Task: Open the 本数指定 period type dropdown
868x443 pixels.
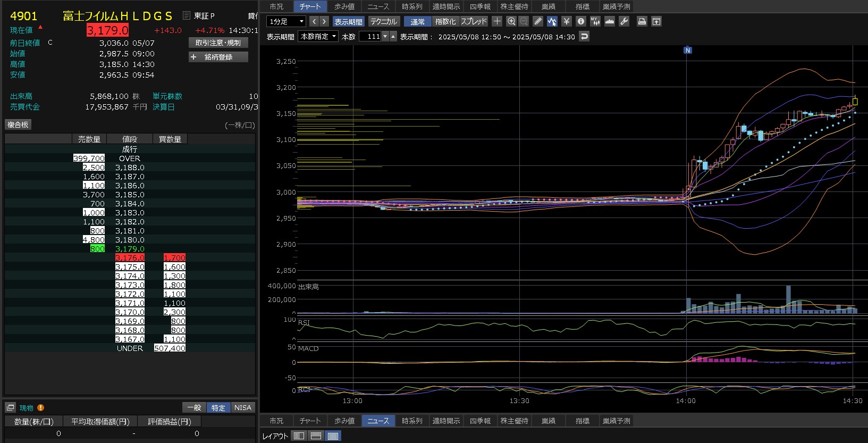Action: tap(318, 36)
